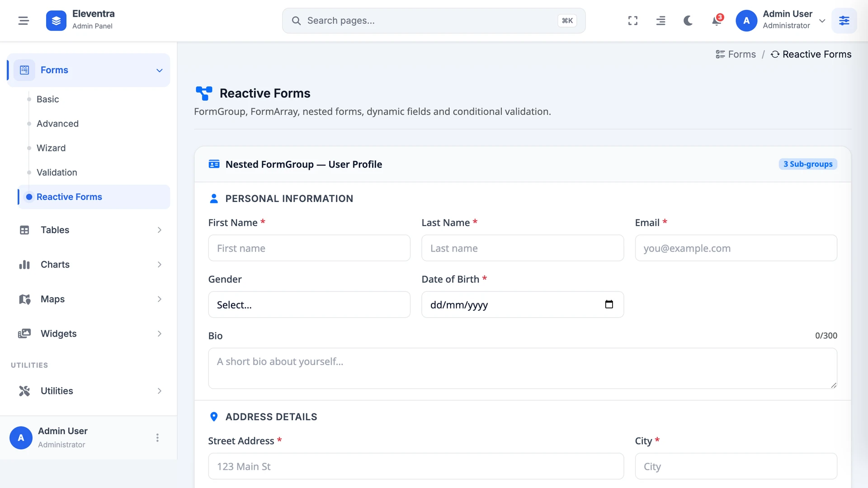Open the sidebar user options kebab menu
This screenshot has width=868, height=488.
157,438
